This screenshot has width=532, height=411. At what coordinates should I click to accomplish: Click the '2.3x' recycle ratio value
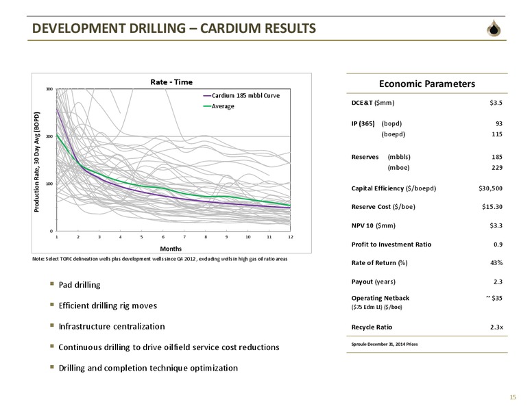pyautogui.click(x=497, y=327)
